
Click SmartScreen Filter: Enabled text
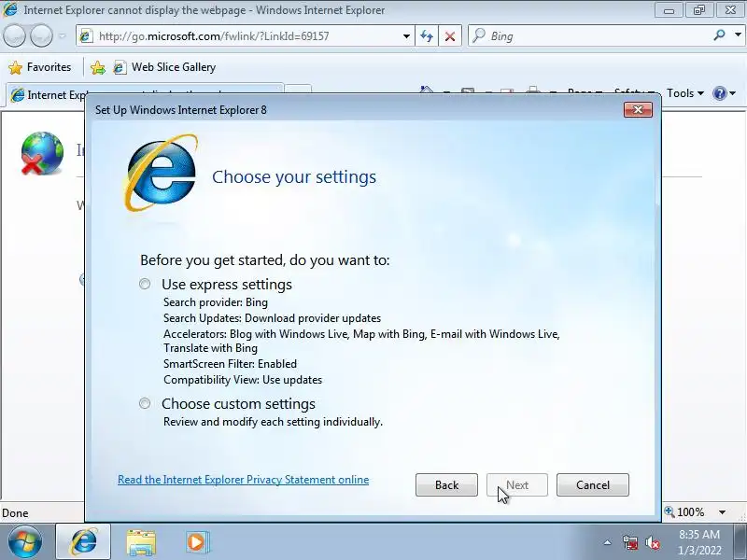click(x=230, y=364)
